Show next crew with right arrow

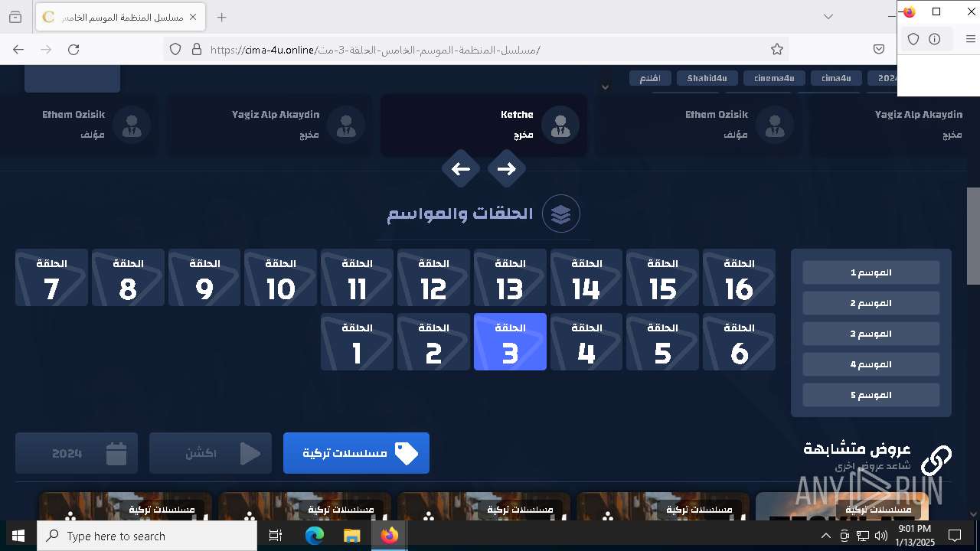506,169
